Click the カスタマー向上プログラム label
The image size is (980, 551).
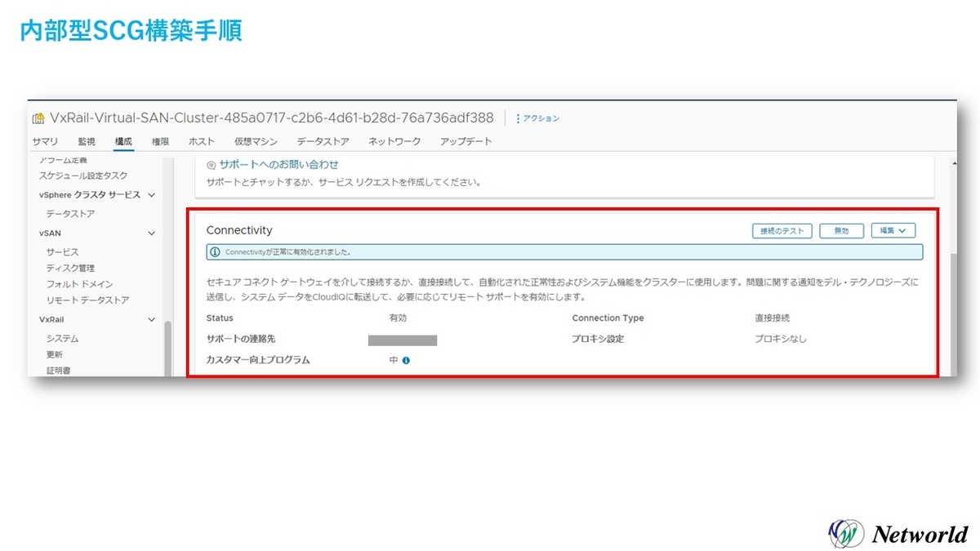[258, 360]
